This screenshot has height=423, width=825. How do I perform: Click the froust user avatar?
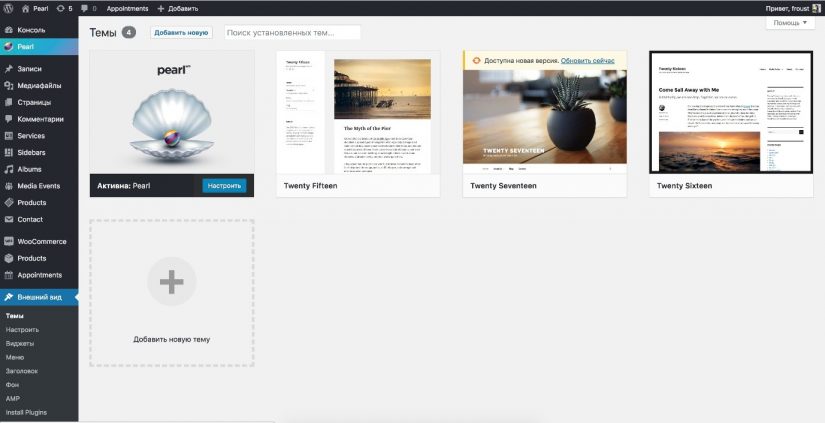pyautogui.click(x=817, y=8)
